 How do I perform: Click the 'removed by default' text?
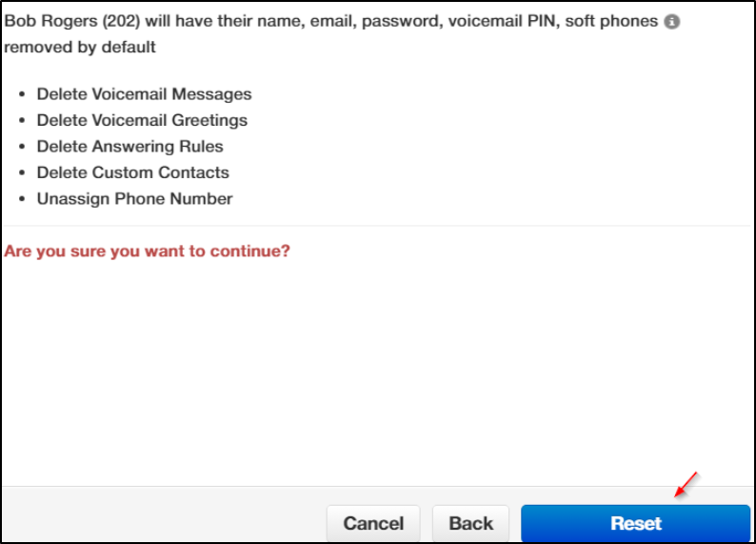[80, 48]
